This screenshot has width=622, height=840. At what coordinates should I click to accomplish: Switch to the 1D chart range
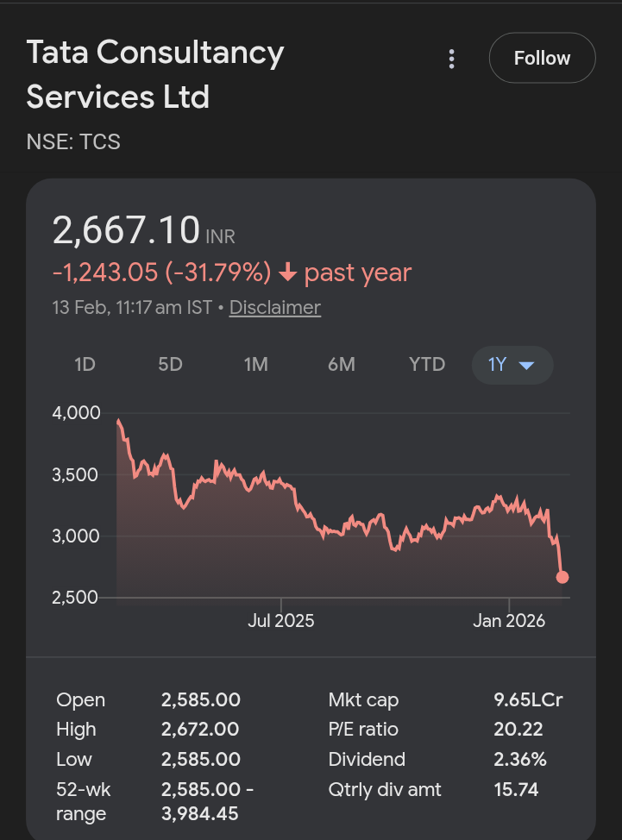pyautogui.click(x=85, y=365)
